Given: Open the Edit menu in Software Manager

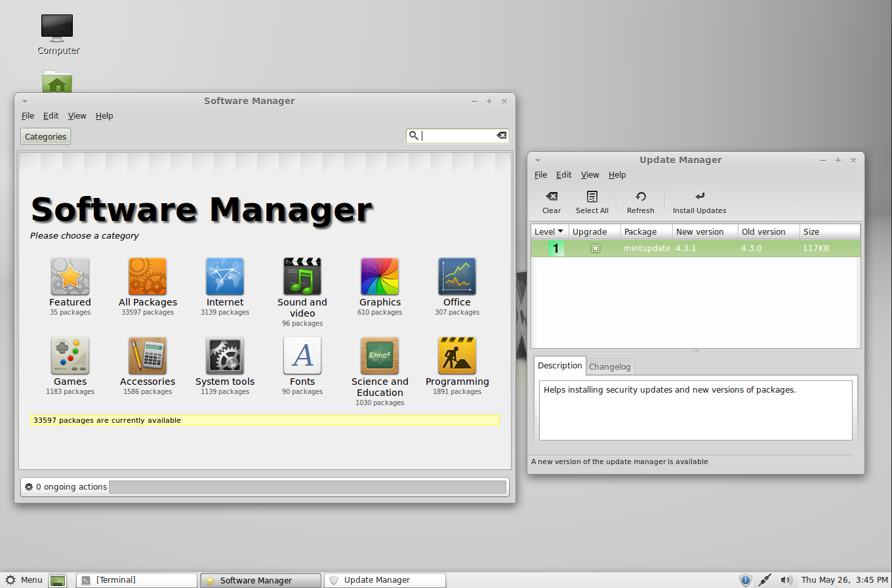Looking at the screenshot, I should click(51, 116).
